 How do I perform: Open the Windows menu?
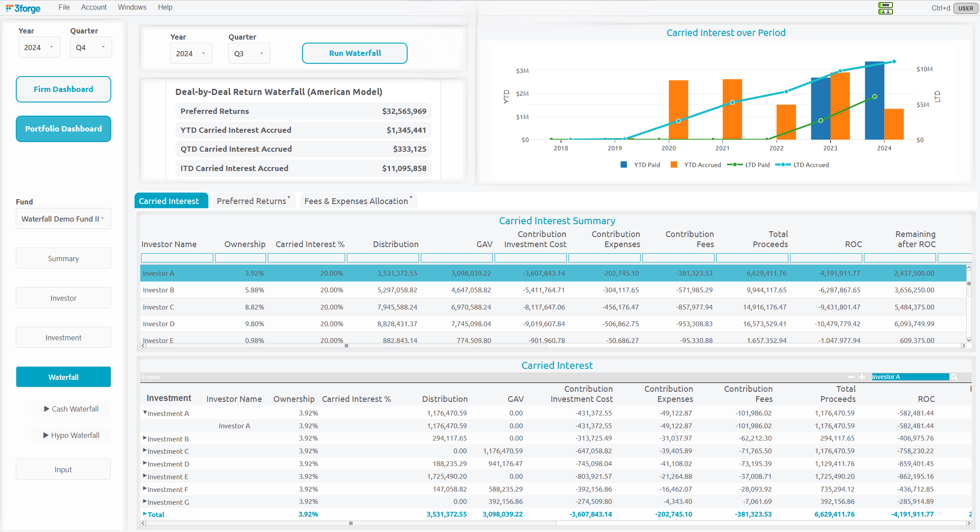(132, 7)
